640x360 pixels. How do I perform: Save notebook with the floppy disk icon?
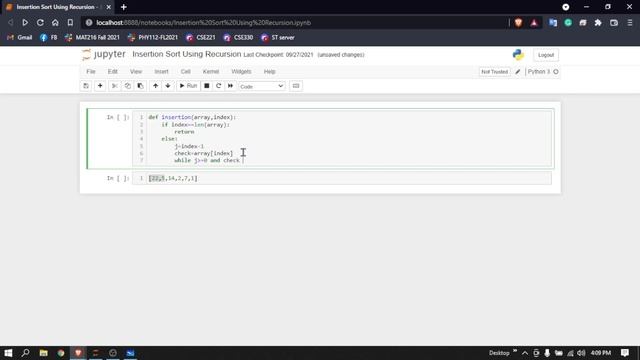coord(86,86)
